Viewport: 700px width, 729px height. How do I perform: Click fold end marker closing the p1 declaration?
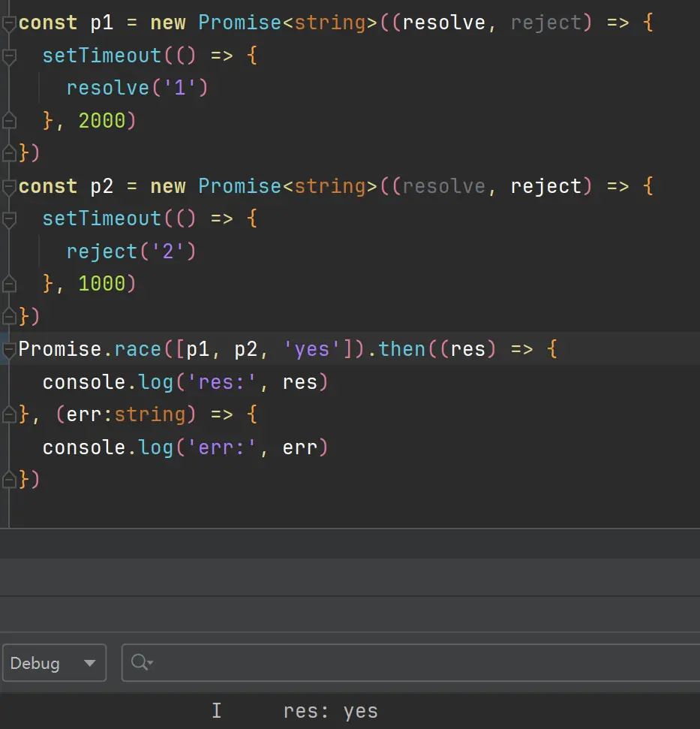pos(8,154)
